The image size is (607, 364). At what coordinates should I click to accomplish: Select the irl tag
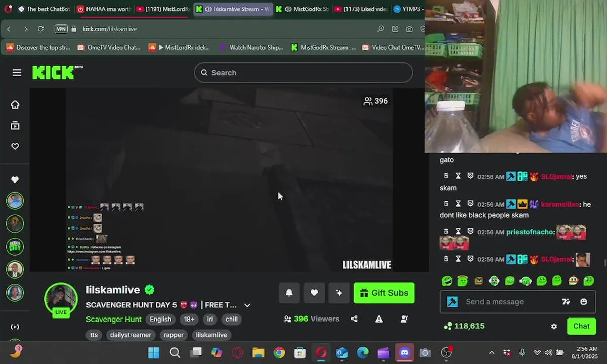coord(210,320)
